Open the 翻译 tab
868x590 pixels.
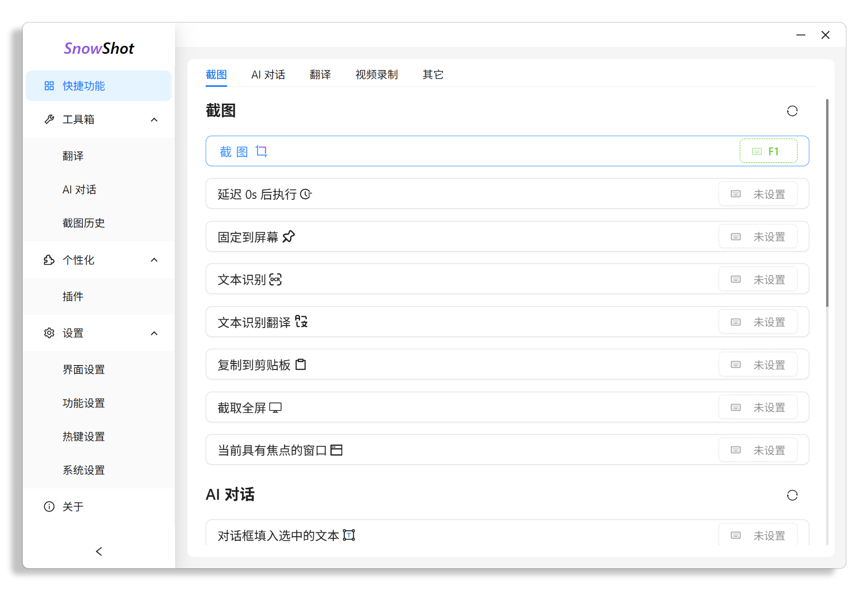pos(320,74)
